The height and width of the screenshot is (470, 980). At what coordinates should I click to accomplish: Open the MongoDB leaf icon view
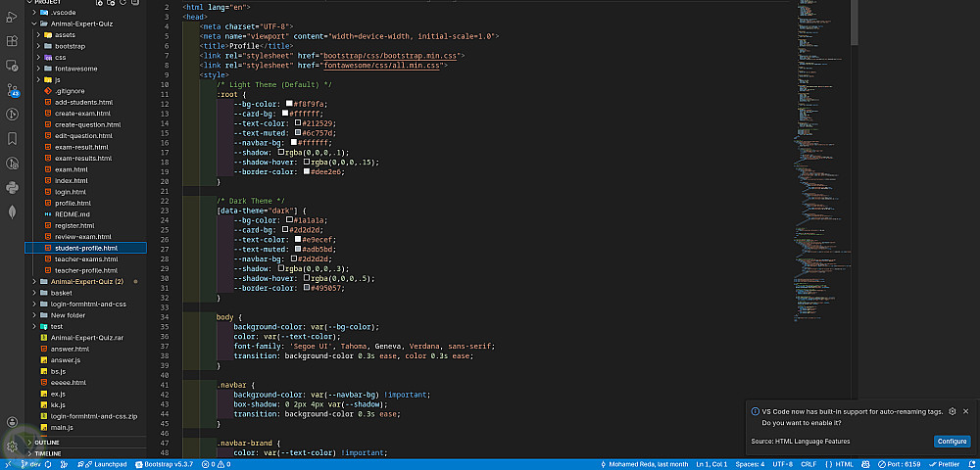coord(11,211)
